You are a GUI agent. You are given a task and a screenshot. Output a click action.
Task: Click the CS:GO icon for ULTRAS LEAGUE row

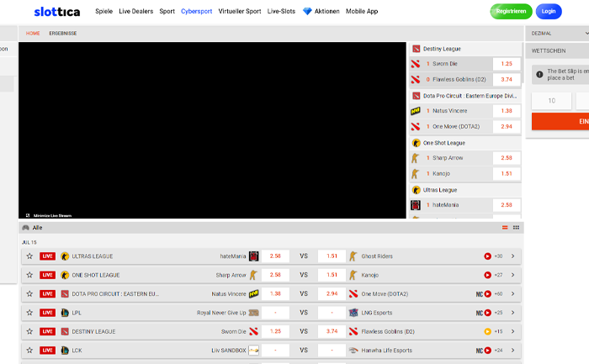(65, 256)
